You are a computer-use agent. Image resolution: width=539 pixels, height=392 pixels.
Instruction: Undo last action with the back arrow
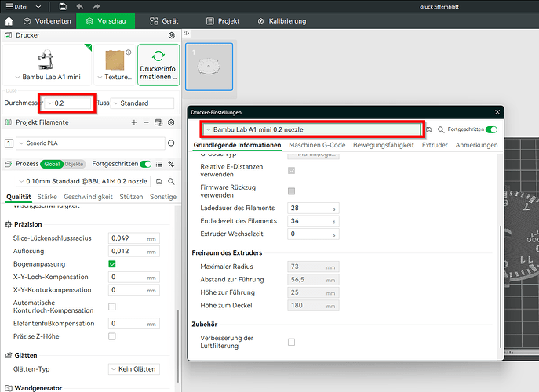pos(80,6)
